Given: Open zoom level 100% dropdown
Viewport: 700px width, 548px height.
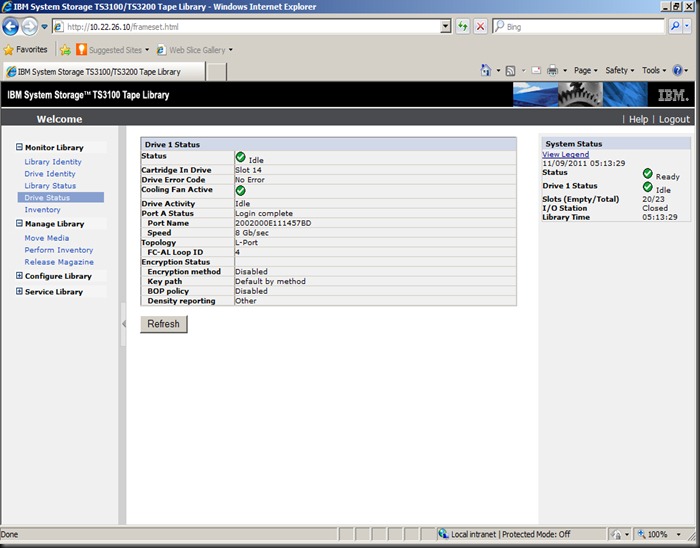Looking at the screenshot, I should pyautogui.click(x=679, y=534).
